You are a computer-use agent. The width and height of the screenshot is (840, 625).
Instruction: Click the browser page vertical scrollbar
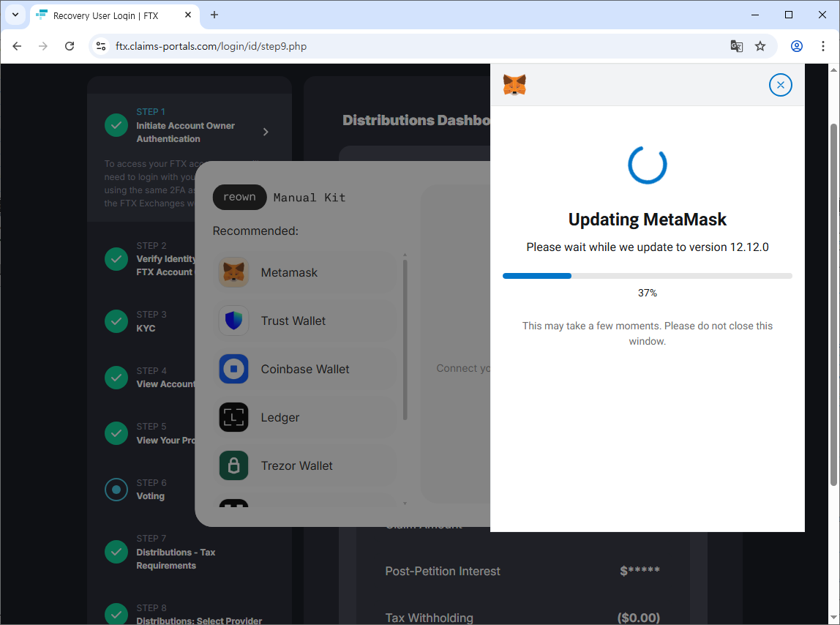(x=833, y=304)
